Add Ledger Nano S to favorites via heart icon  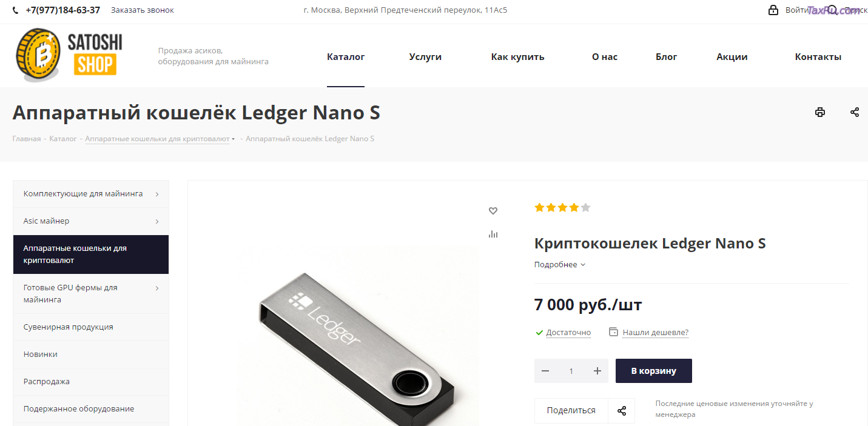[493, 211]
